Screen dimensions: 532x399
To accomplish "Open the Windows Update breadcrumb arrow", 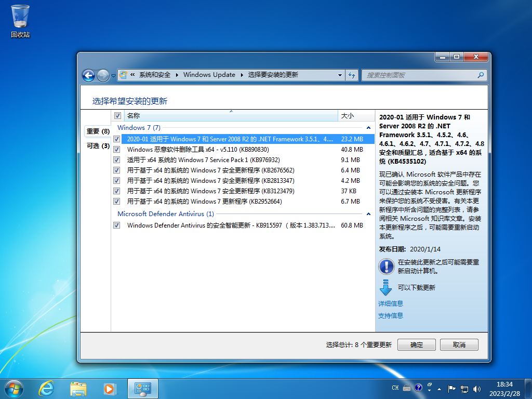I will pos(242,75).
